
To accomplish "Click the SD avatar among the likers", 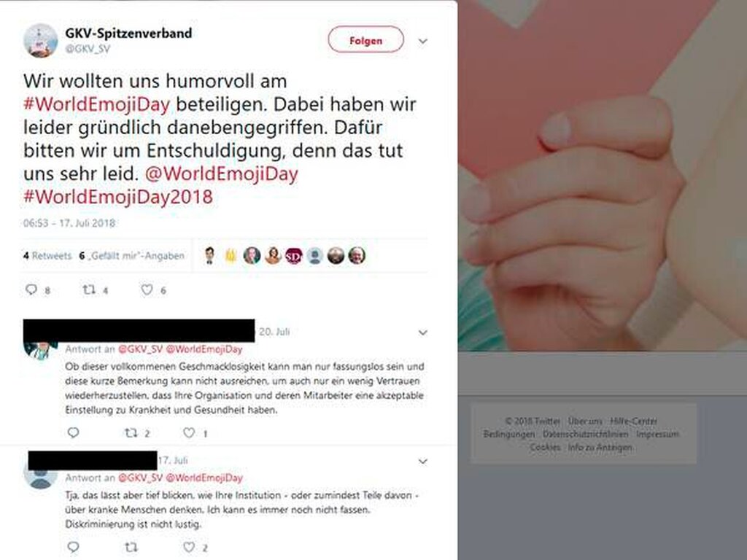I will pos(293,256).
